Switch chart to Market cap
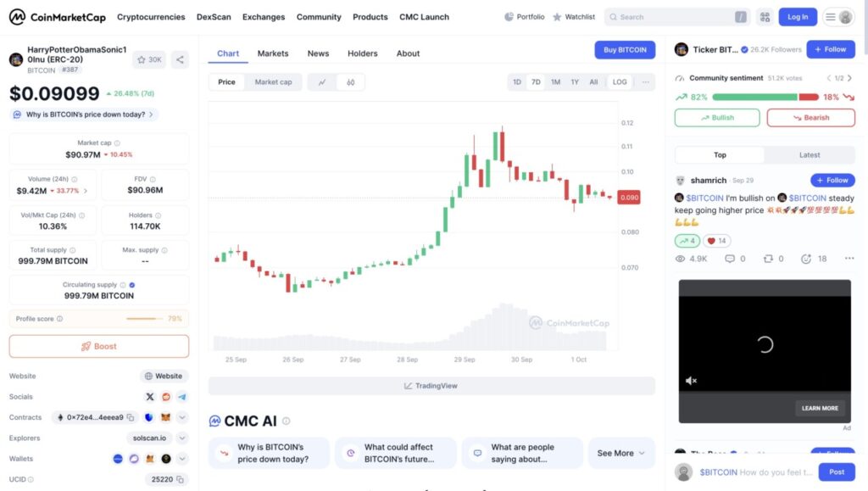 coord(273,82)
